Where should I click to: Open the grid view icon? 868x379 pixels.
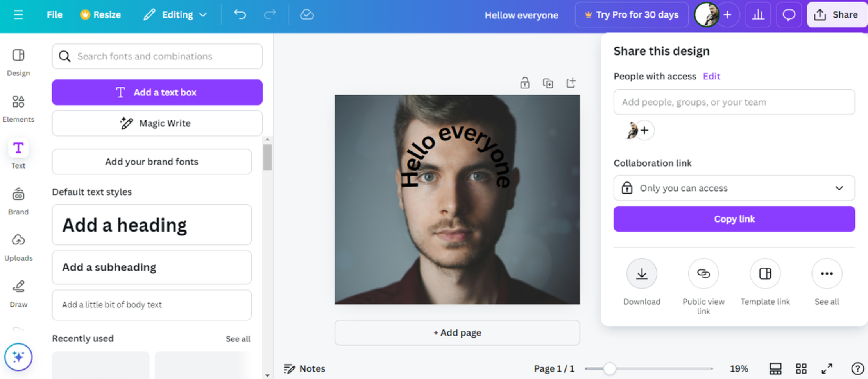(801, 368)
